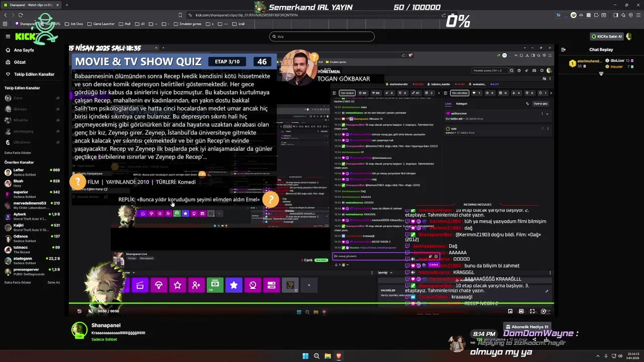Open Brave browser taskbar icon

pos(339,356)
